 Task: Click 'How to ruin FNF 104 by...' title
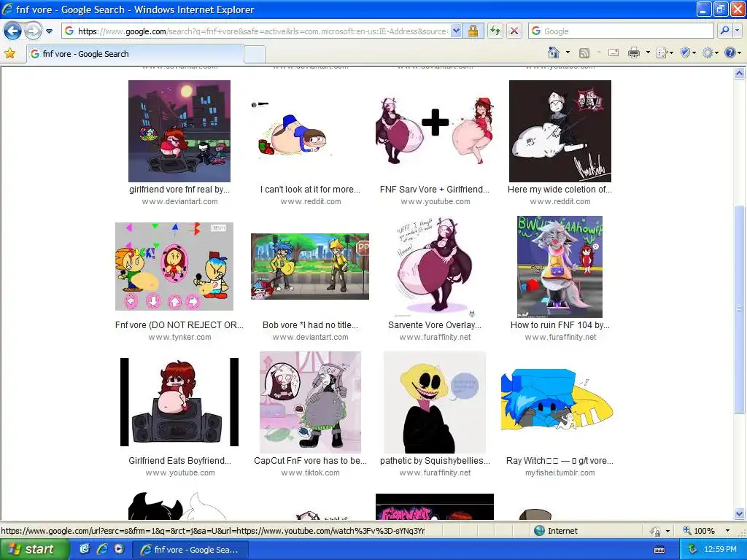[560, 325]
